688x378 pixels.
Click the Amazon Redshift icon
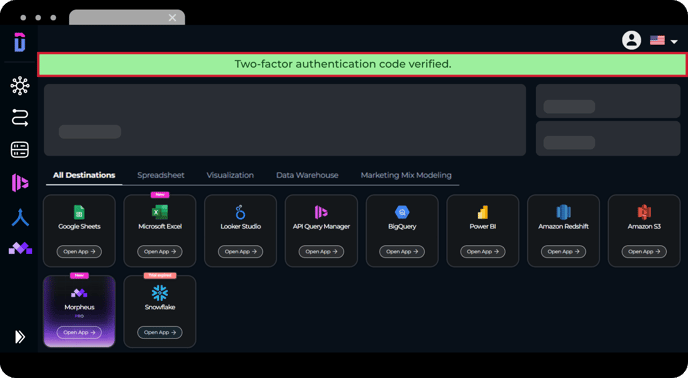[x=563, y=212]
